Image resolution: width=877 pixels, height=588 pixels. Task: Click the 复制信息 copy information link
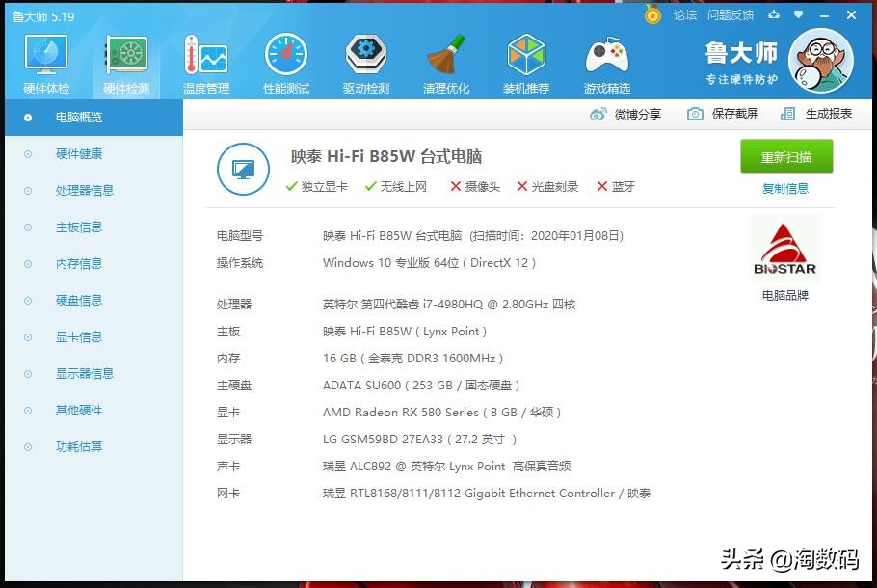pos(785,189)
